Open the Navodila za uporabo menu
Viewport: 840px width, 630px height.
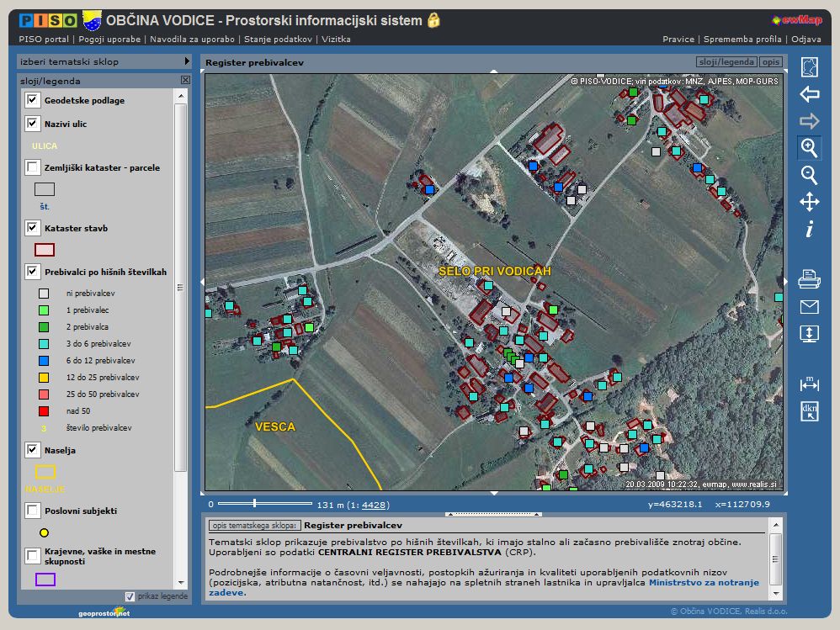[x=193, y=39]
